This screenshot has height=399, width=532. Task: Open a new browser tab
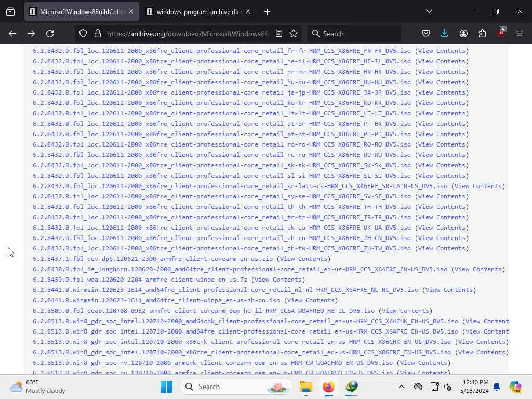(268, 12)
